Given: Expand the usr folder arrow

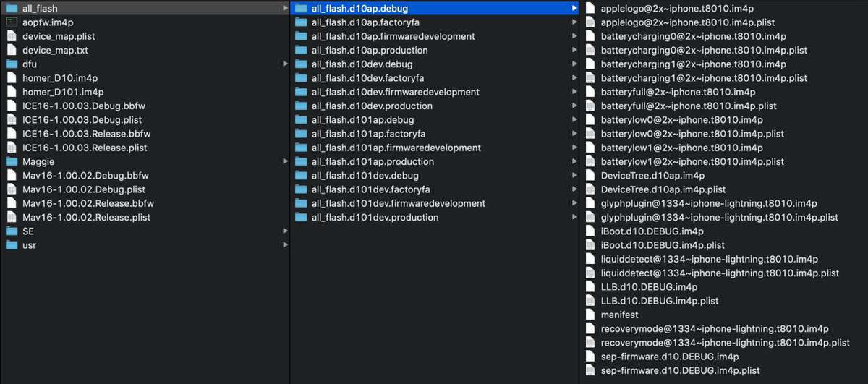Looking at the screenshot, I should pyautogui.click(x=284, y=244).
